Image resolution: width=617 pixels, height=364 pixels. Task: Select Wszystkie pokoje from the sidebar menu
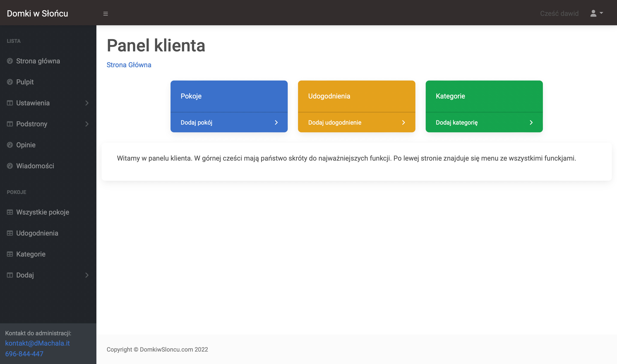(42, 212)
